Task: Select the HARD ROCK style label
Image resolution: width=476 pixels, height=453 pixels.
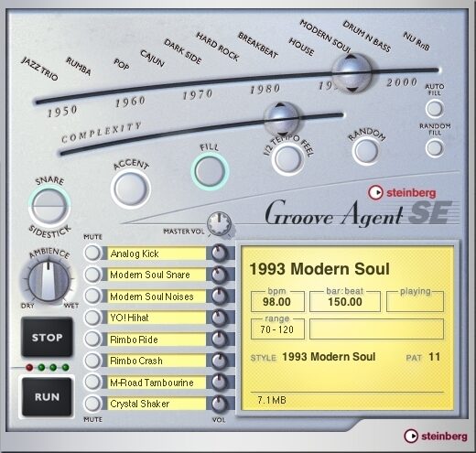Action: 218,46
